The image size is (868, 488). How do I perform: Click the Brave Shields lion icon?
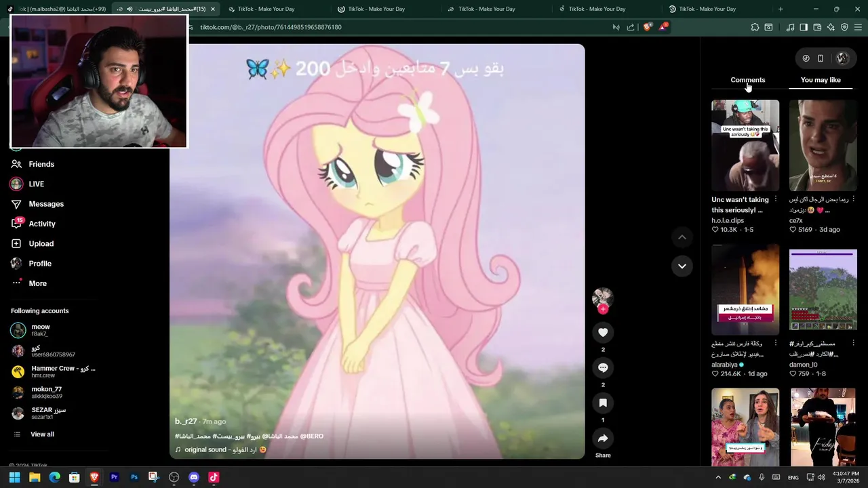pyautogui.click(x=647, y=27)
